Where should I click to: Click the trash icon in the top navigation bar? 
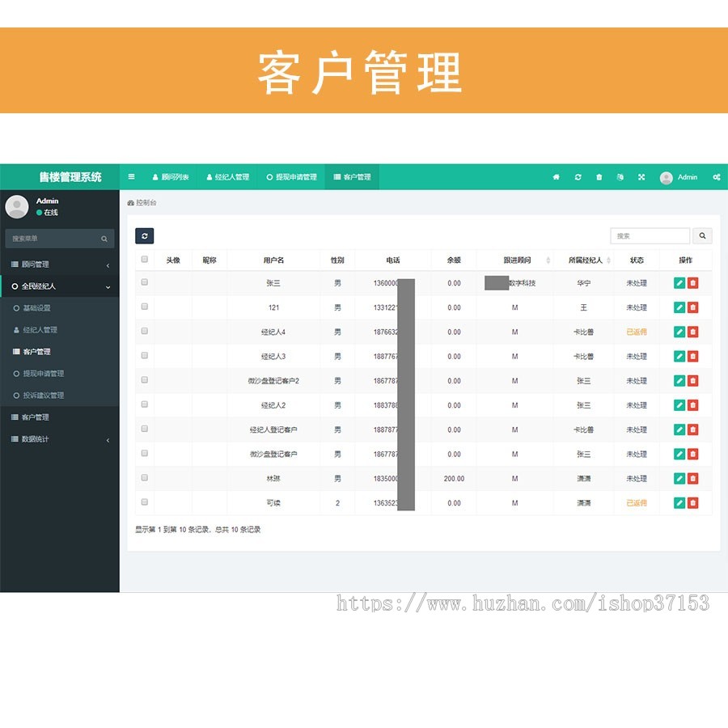[x=599, y=177]
